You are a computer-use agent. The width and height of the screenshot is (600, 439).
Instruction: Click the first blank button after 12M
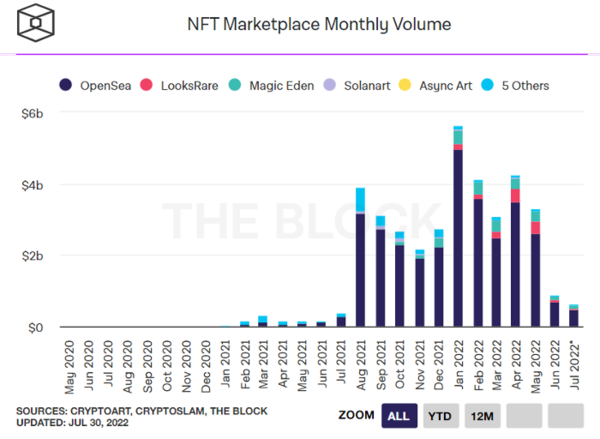coord(524,416)
